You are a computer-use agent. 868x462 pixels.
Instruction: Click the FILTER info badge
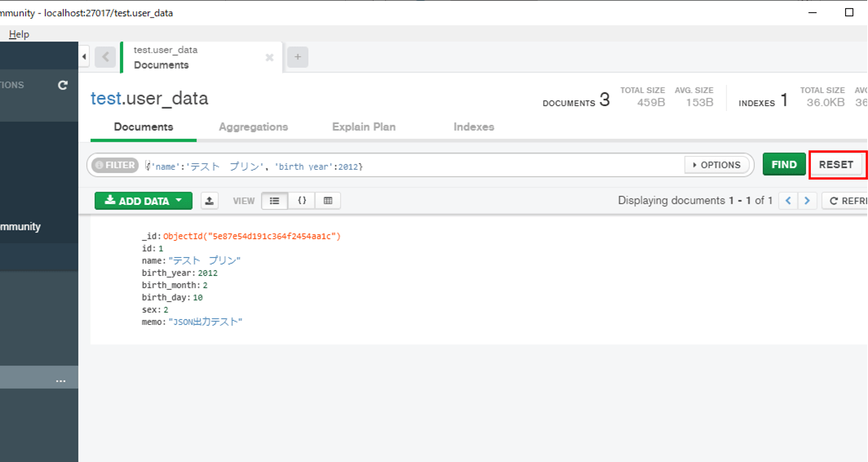point(114,165)
